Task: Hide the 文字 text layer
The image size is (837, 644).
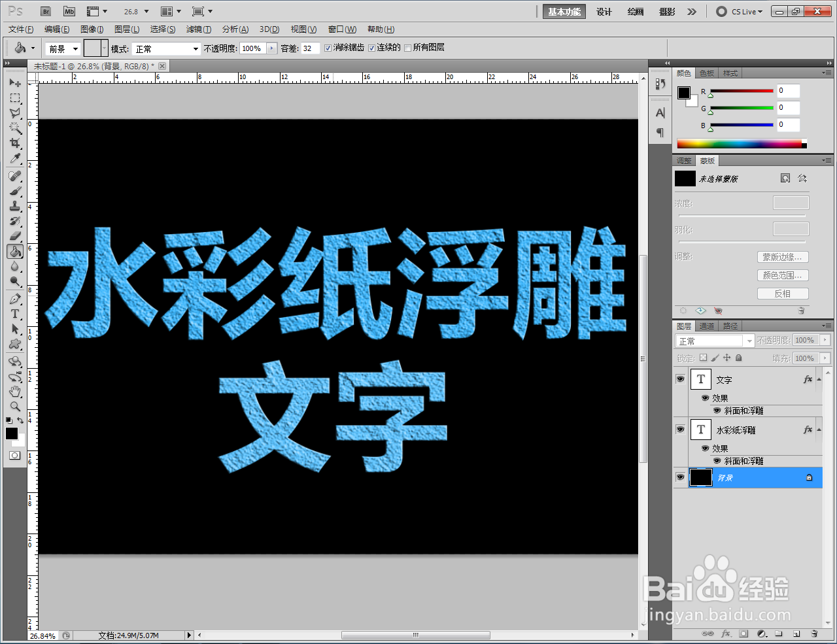Action: pos(681,379)
